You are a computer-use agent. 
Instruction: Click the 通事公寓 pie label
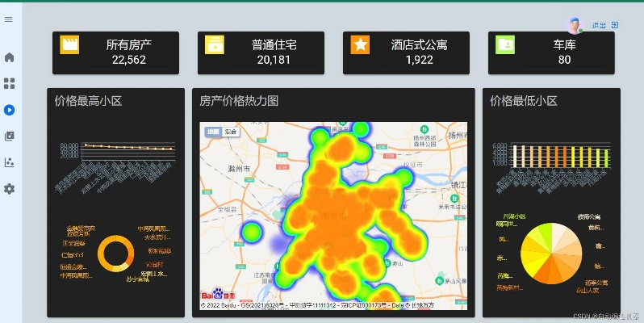[596, 283]
